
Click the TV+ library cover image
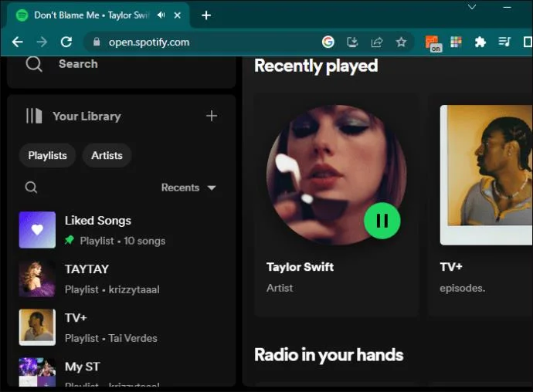[x=37, y=327]
